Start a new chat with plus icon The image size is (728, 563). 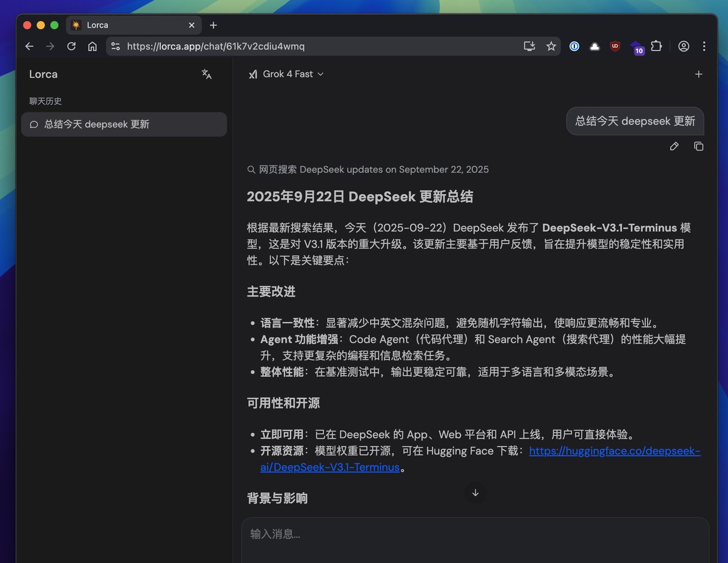coord(699,74)
